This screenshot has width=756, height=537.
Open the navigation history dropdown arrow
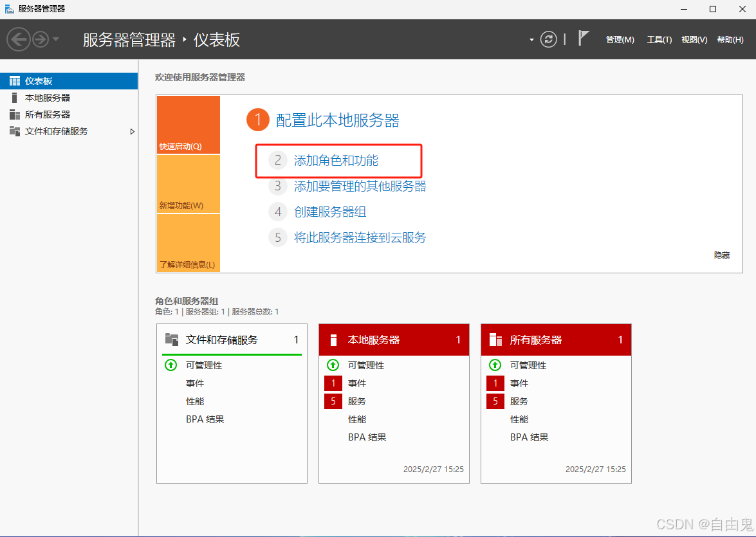pyautogui.click(x=56, y=39)
